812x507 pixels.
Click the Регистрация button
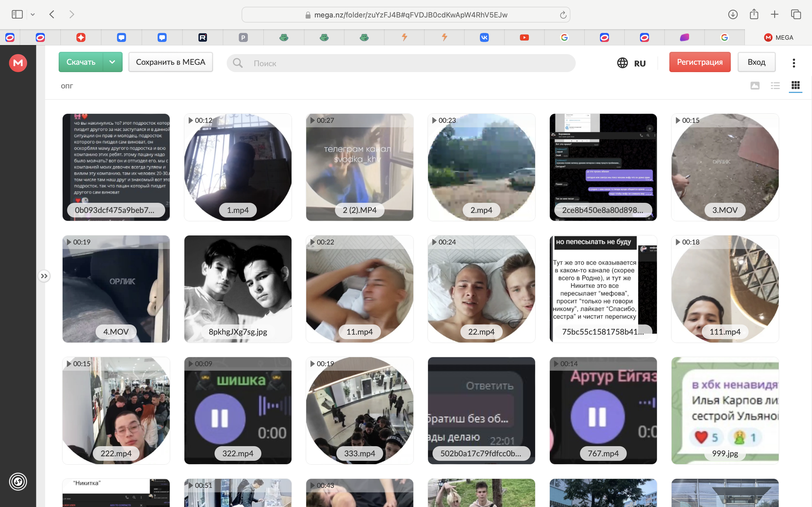[x=700, y=62]
